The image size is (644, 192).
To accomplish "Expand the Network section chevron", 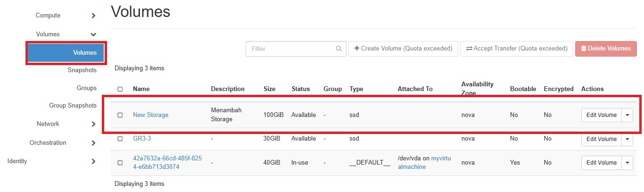I will coord(93,124).
